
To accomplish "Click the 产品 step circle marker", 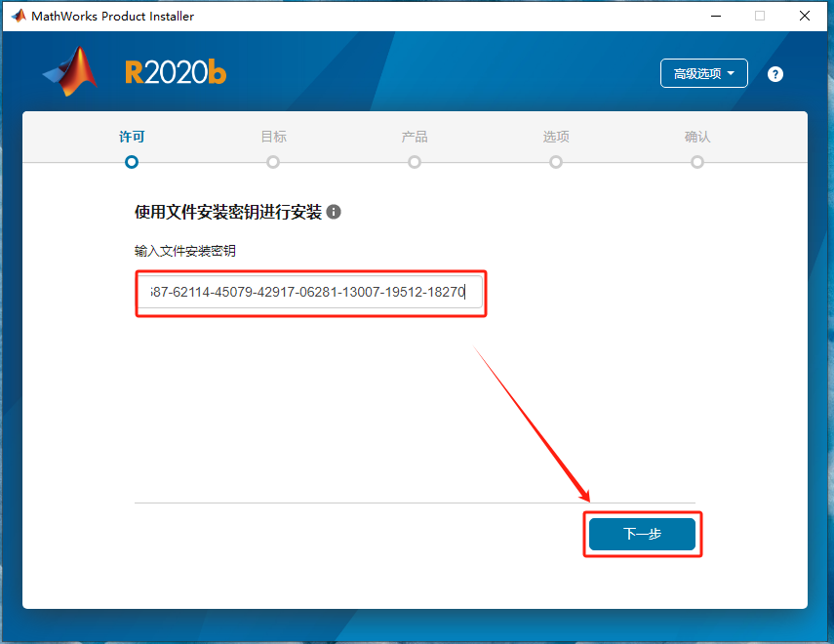I will (415, 162).
